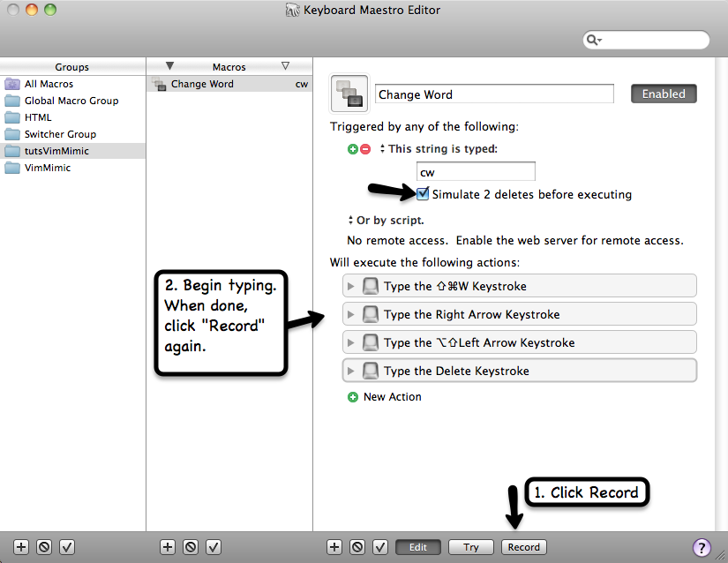728x563 pixels.
Task: Remove the typed string trigger with red minus
Action: (x=365, y=149)
